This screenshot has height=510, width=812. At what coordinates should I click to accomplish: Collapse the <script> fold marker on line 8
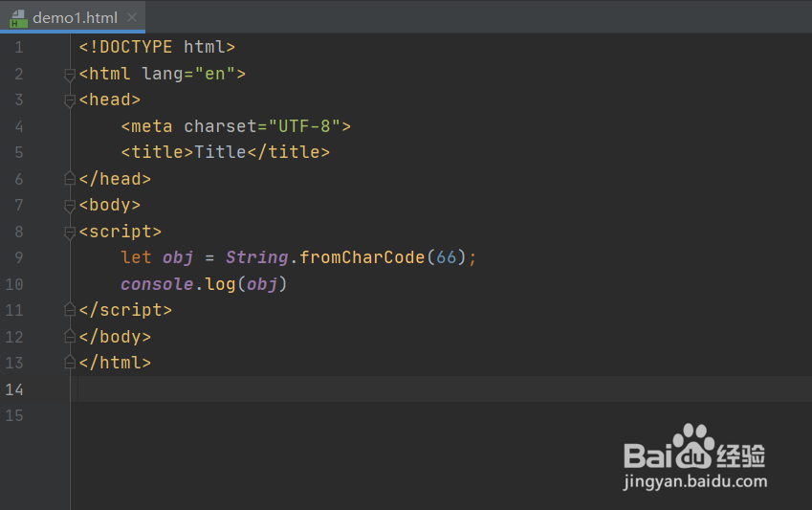70,233
